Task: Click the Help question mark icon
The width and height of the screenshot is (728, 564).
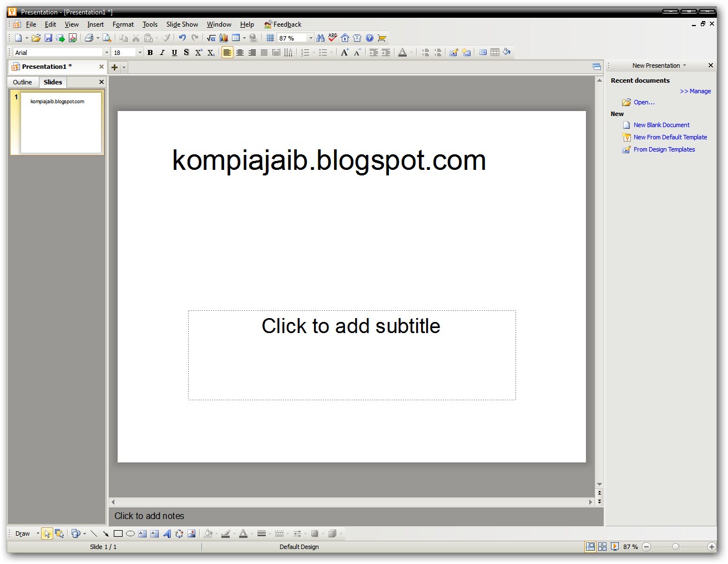Action: click(x=370, y=38)
